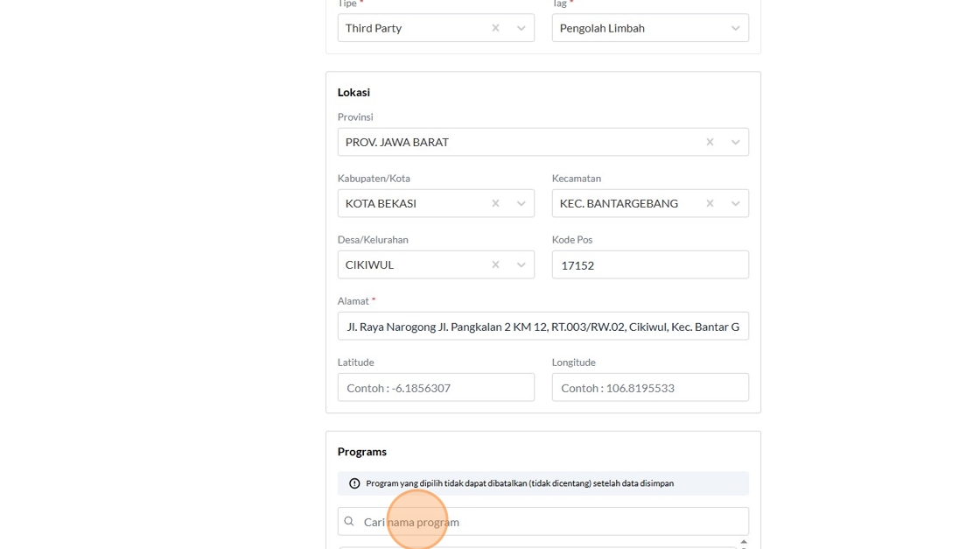Viewport: 980px width, 549px height.
Task: Clear the Cikiwul Desa/Kelurahan selection
Action: coord(495,264)
